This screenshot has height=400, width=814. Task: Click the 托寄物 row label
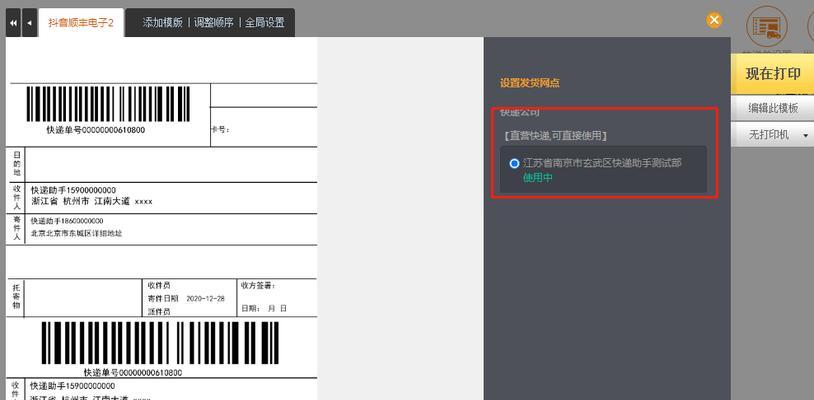17,297
